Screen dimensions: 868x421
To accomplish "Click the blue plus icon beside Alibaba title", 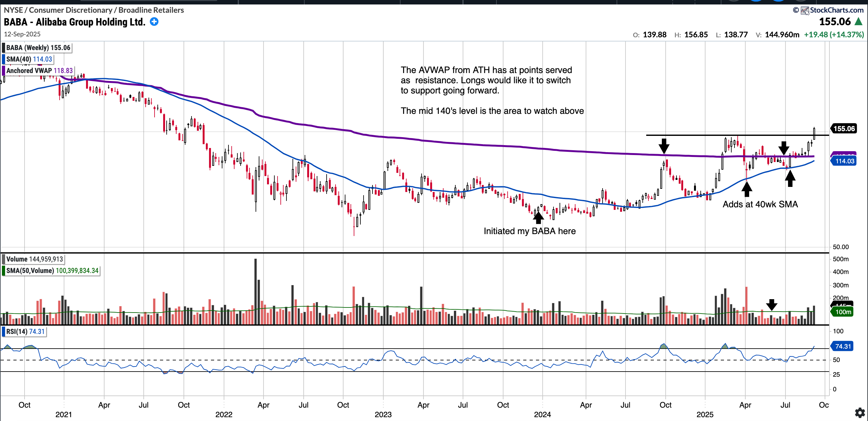I will coord(154,22).
